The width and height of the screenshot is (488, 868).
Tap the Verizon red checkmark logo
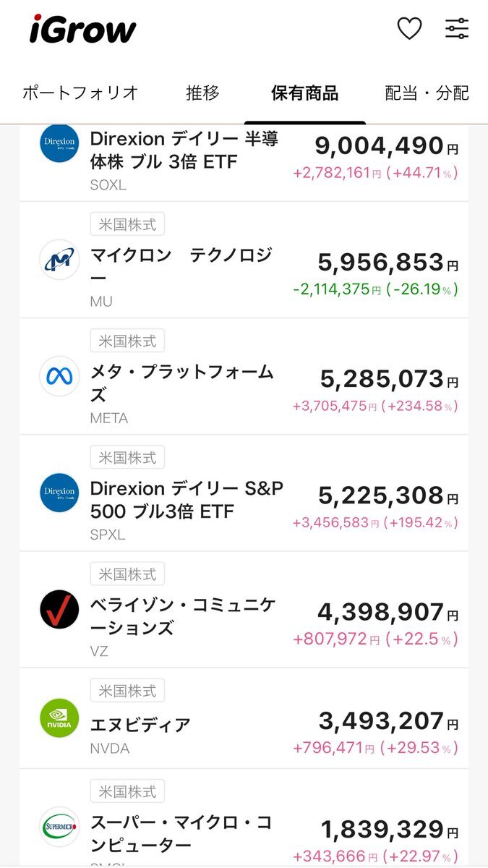59,610
